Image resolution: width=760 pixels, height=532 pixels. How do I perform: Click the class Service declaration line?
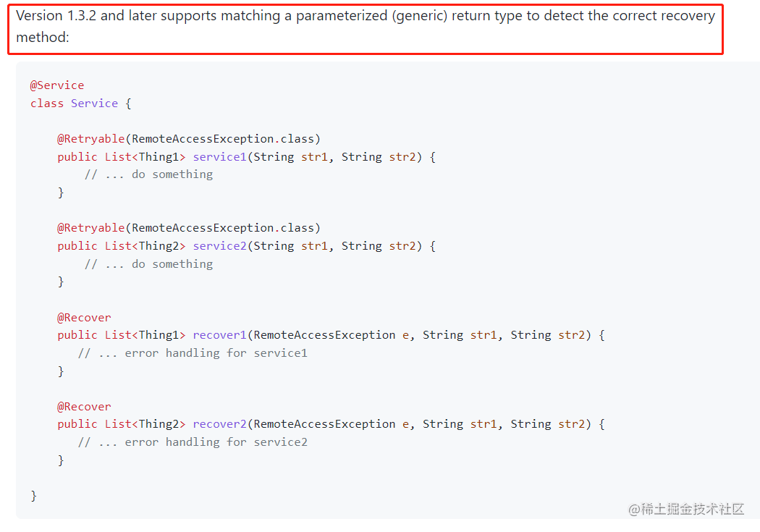pyautogui.click(x=80, y=104)
